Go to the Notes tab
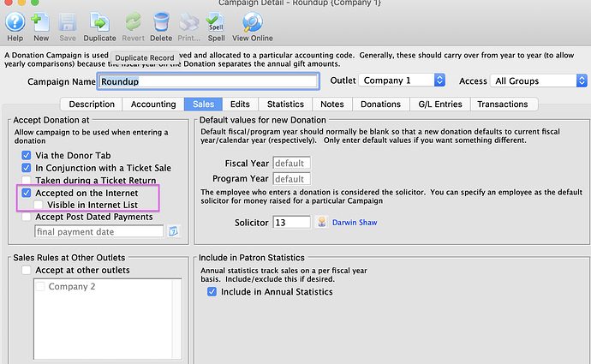This screenshot has height=364, width=591. (332, 104)
